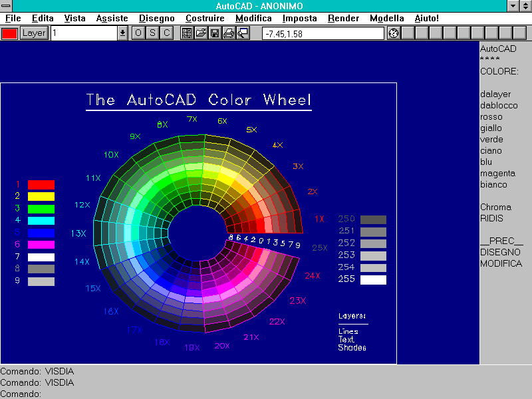
Task: Select dablocco in the side menu
Action: (x=499, y=106)
